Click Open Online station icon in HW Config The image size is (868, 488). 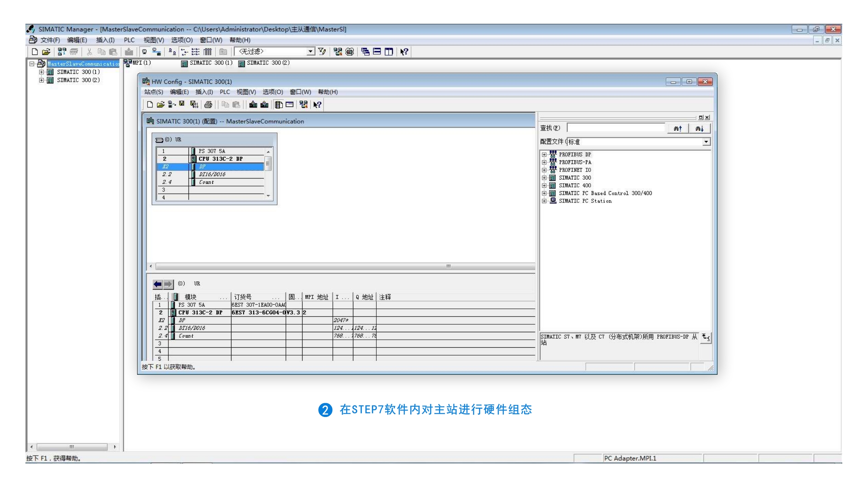172,105
